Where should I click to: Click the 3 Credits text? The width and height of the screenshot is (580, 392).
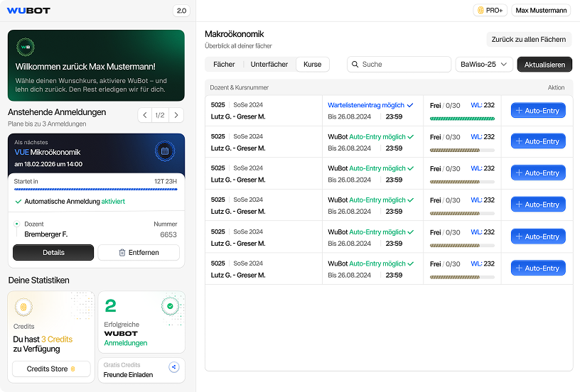[x=57, y=339]
